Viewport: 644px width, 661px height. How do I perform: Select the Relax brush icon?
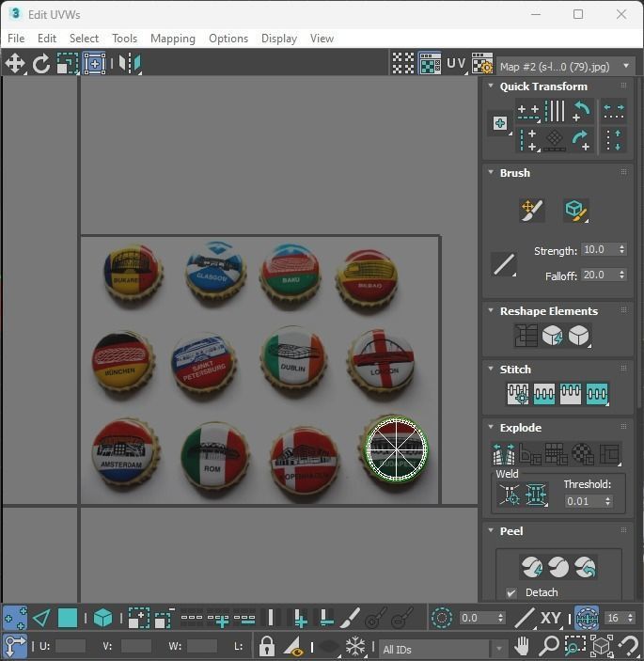point(575,211)
